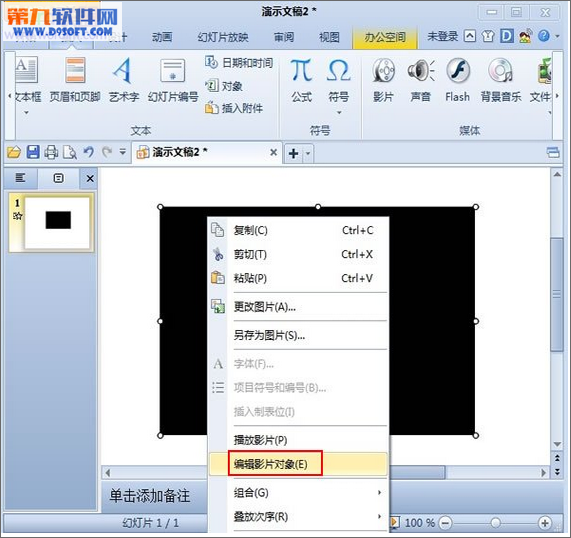Image resolution: width=571 pixels, height=538 pixels.
Task: Insert a header and footer (页眉和页脚)
Action: click(75, 80)
